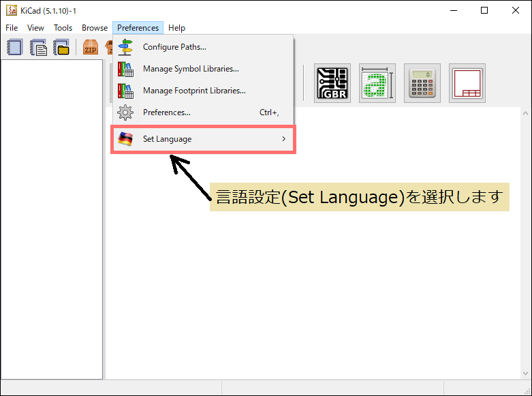Click the message panel scroll up arrow
Image resolution: width=532 pixels, height=396 pixels.
[x=526, y=113]
